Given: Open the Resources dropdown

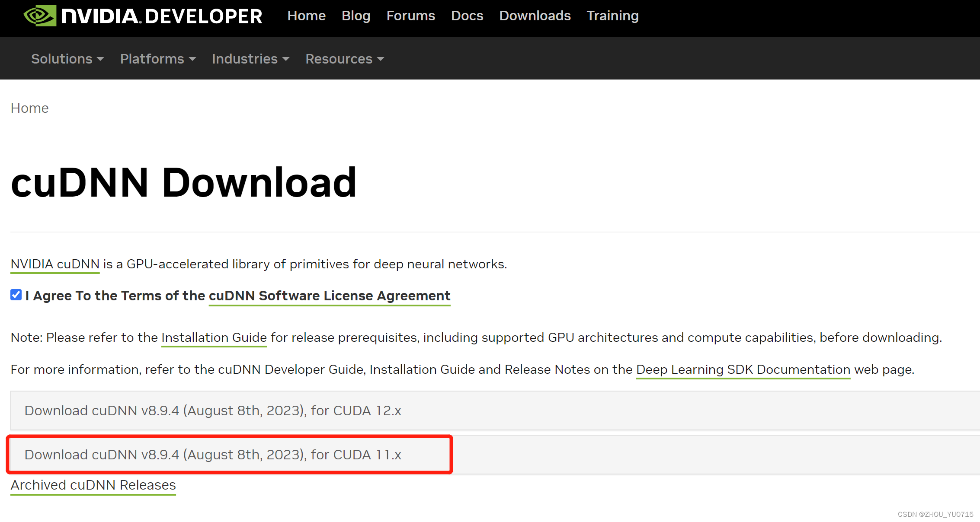Looking at the screenshot, I should click(x=345, y=59).
